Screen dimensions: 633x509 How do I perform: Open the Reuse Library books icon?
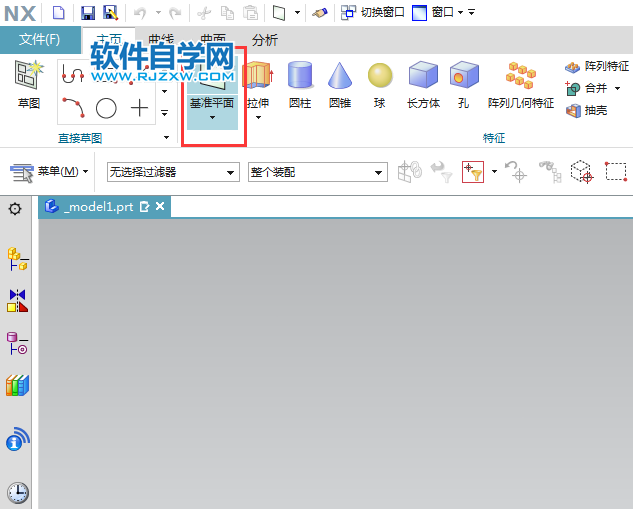[17, 385]
